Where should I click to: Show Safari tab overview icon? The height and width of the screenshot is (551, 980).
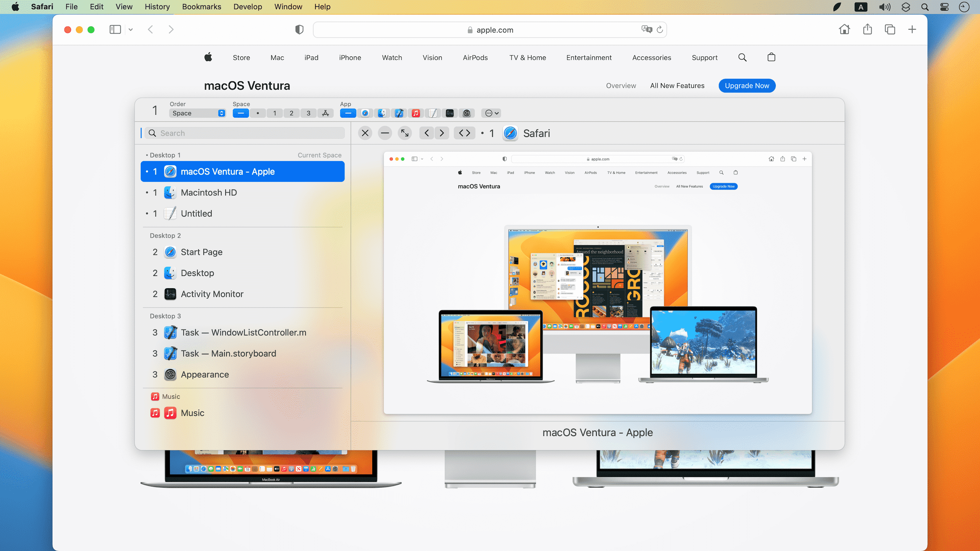890,29
